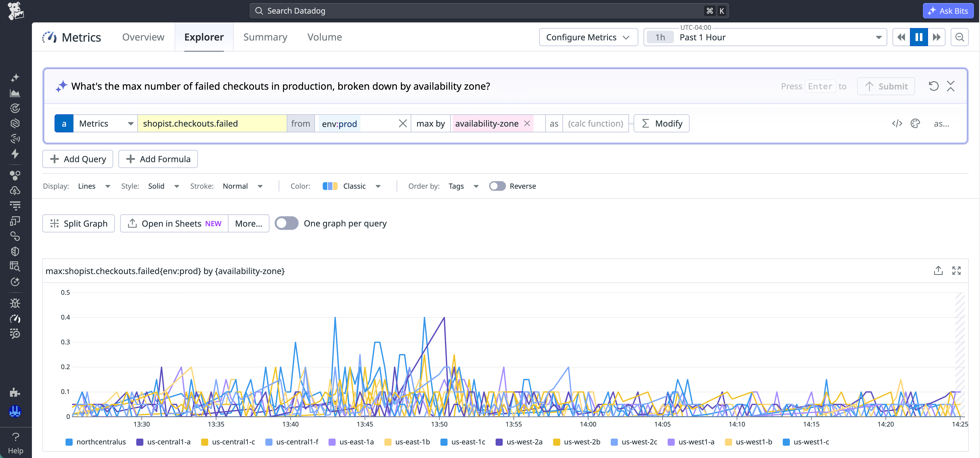
Task: Zoom out the time range magnifier
Action: (x=960, y=37)
